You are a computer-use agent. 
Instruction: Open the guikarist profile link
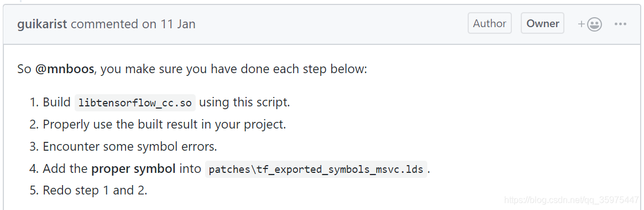click(x=42, y=24)
